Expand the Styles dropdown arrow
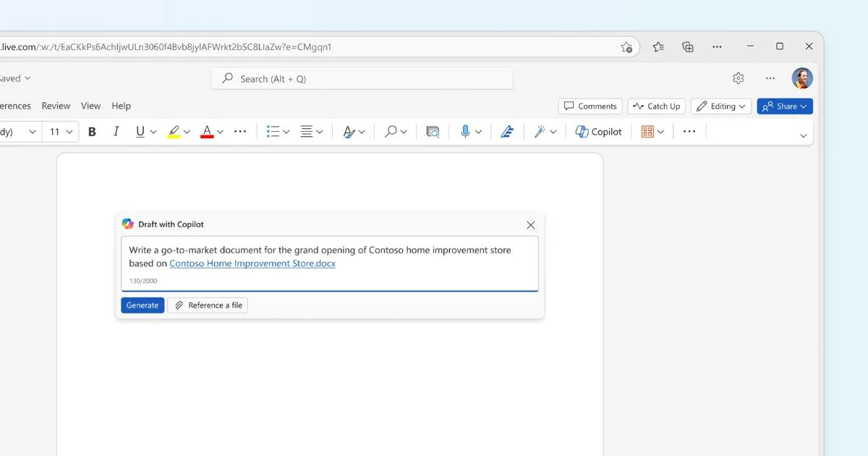This screenshot has height=456, width=868. (362, 132)
